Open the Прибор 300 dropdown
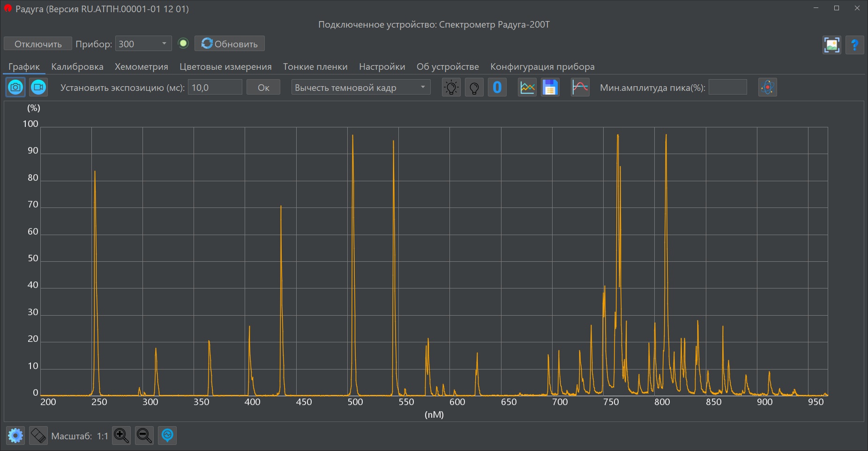The image size is (868, 451). [x=143, y=44]
